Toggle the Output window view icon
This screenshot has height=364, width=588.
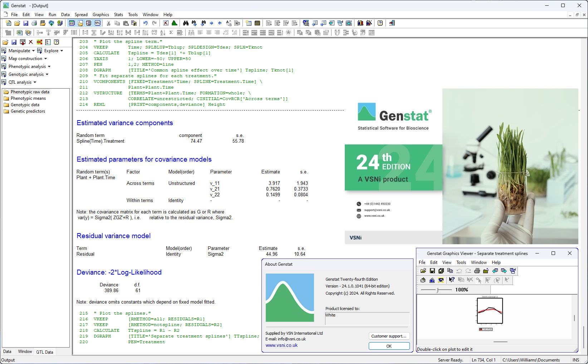point(80,23)
